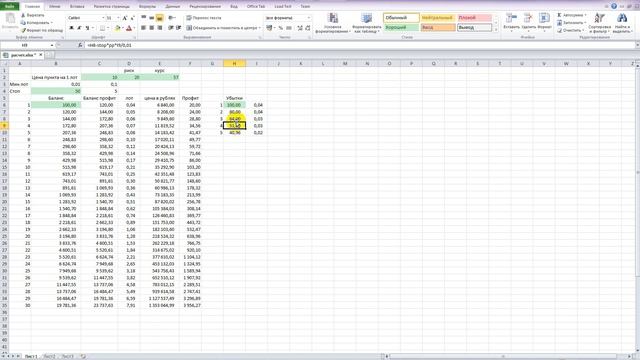Screen dimensions: 640x360
Task: Switch to the Formulas ribbon tab
Action: point(147,7)
